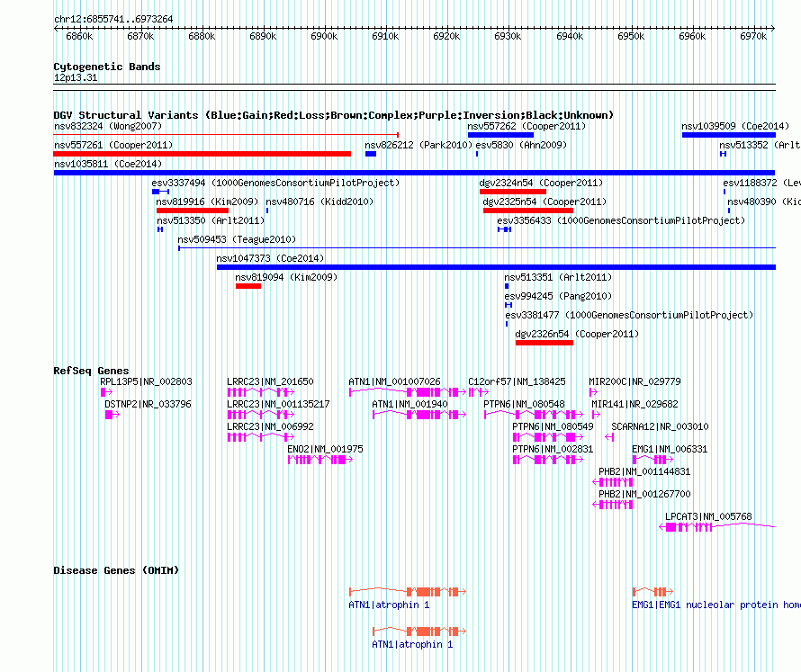Viewport: 801px width, 672px height.
Task: Select the nsv1035811 (Coe2014) blue gain bar
Action: [x=414, y=173]
